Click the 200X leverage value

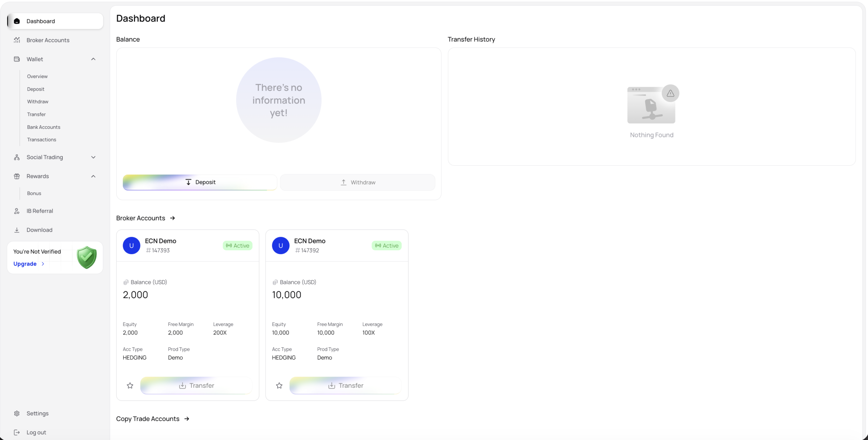coord(220,333)
